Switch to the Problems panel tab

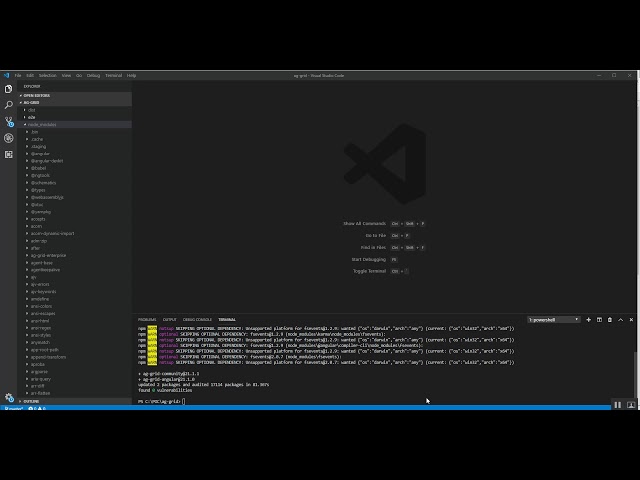[x=147, y=320]
